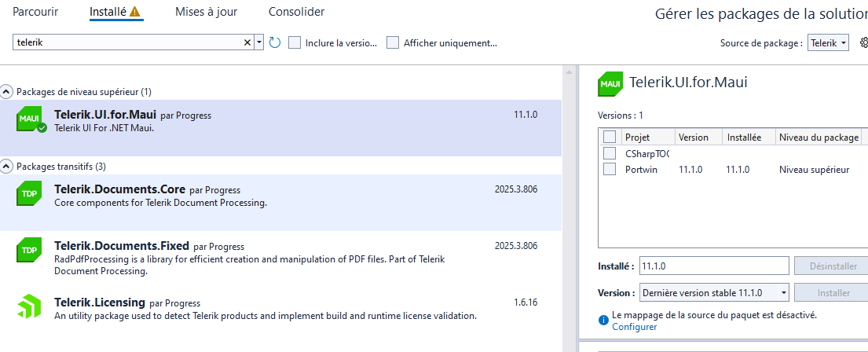This screenshot has height=352, width=868.
Task: Open the Version dropdown for 11.1.0
Action: pyautogui.click(x=714, y=292)
